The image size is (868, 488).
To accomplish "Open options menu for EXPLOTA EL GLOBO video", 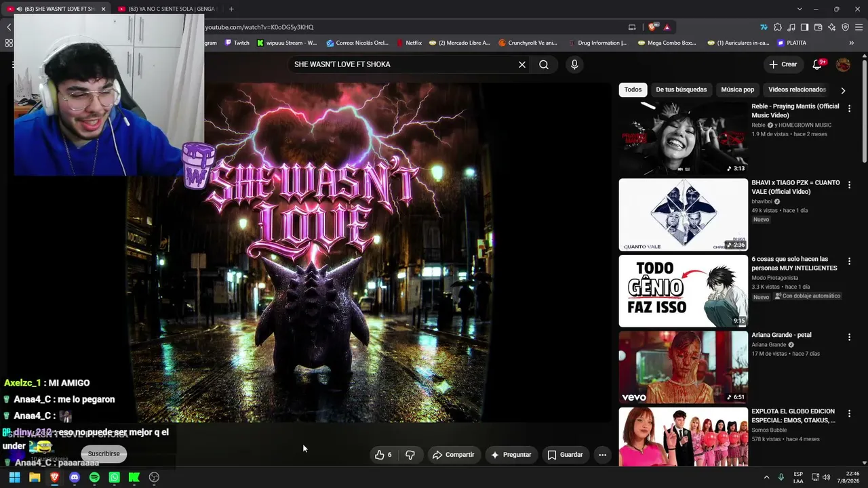I will coord(849,413).
